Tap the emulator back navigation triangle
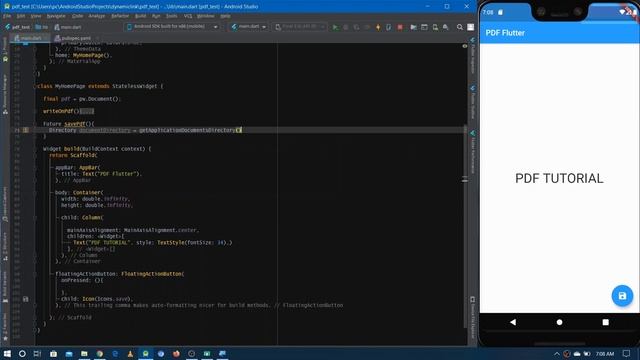The image size is (640, 360). click(513, 322)
